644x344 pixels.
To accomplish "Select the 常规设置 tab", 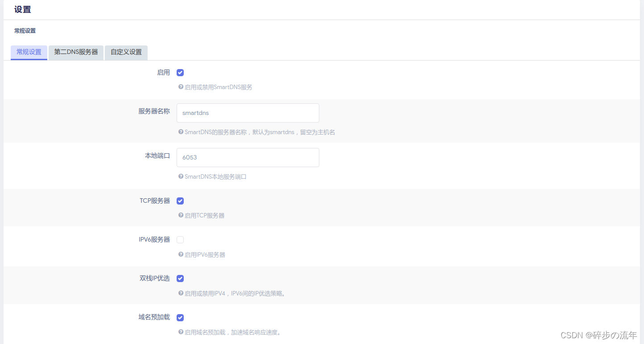I will (29, 52).
